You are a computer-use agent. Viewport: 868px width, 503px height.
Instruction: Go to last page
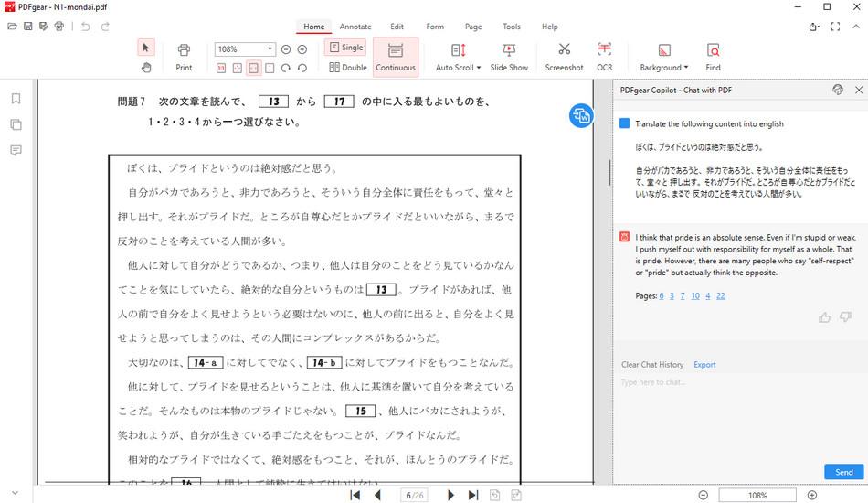(x=473, y=496)
